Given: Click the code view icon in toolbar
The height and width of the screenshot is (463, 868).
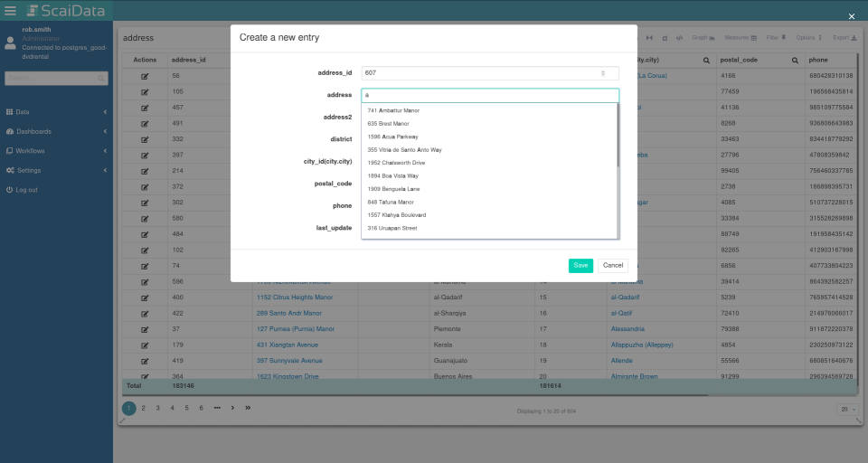Looking at the screenshot, I should point(679,38).
